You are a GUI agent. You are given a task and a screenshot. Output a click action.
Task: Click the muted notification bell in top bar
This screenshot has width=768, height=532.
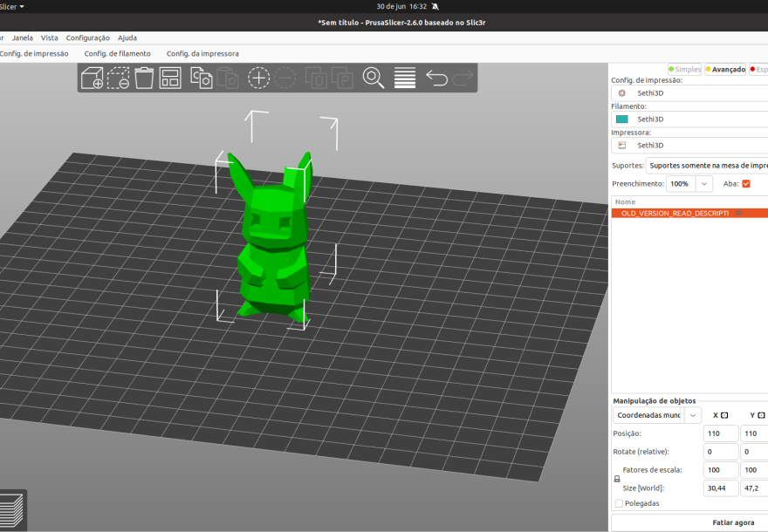tap(435, 6)
